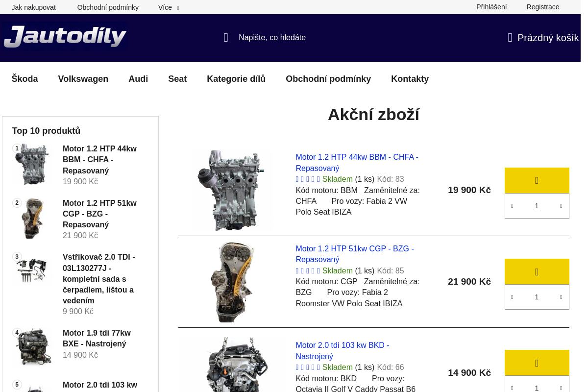Click Kód: 66 text

tap(391, 367)
